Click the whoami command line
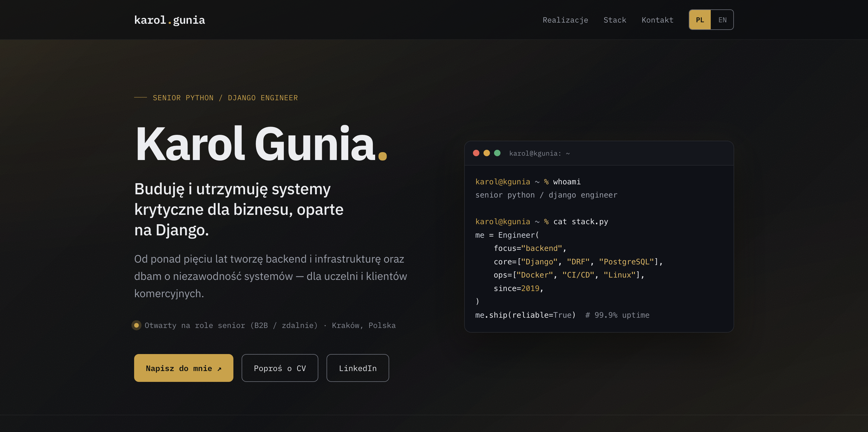 [x=528, y=182]
